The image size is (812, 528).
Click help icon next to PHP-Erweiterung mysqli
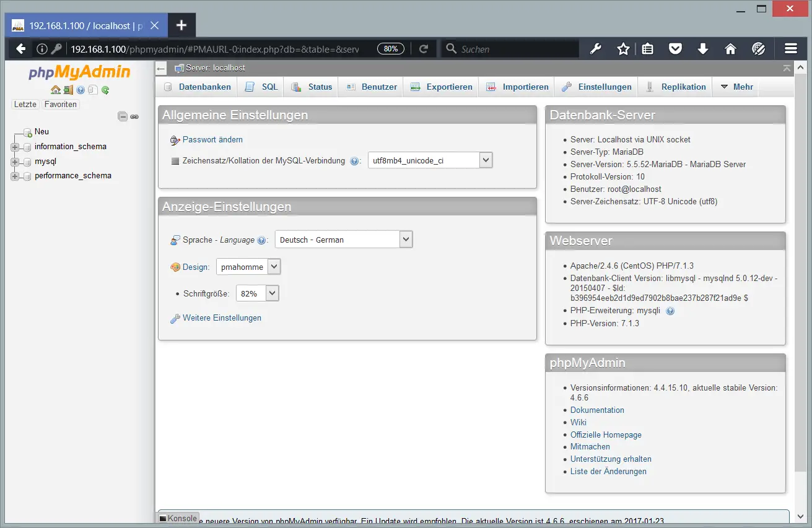pos(670,311)
